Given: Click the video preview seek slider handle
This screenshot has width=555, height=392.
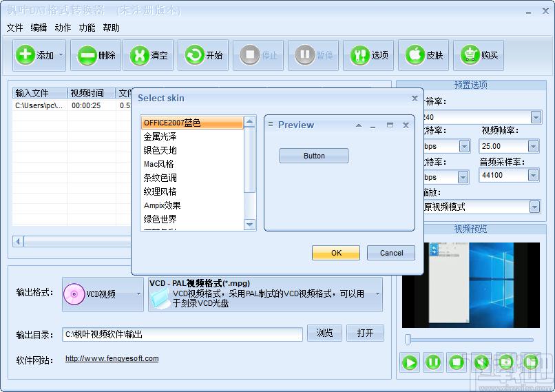Looking at the screenshot, I should (408, 339).
